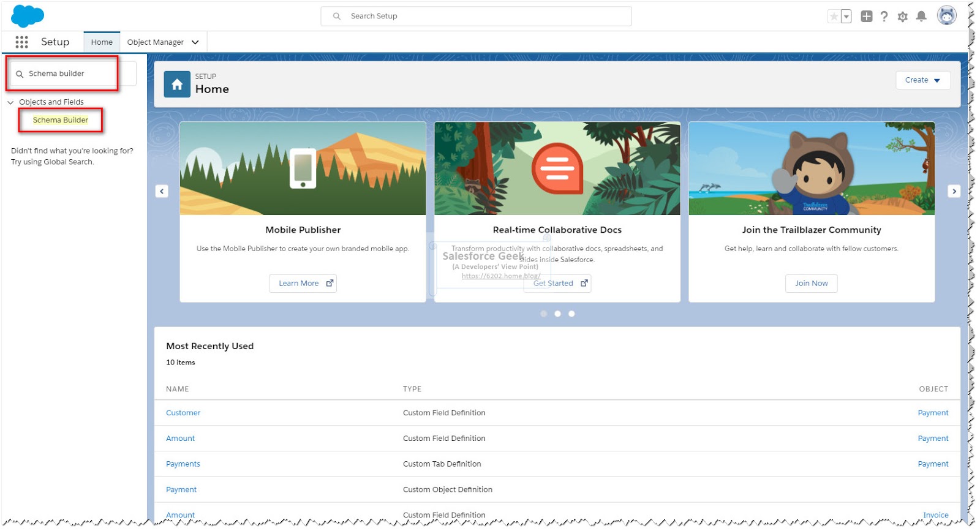Click the '10 items' count text
Image resolution: width=980 pixels, height=531 pixels.
tap(181, 363)
